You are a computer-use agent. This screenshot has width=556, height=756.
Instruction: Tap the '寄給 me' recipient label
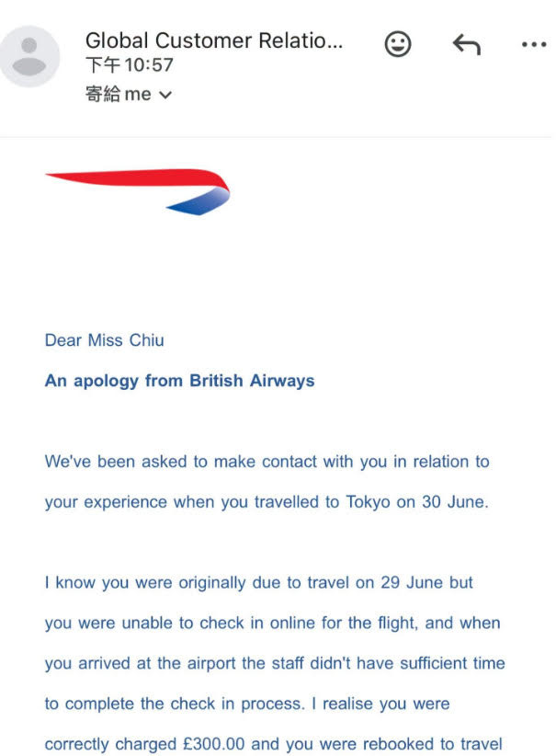coord(119,94)
